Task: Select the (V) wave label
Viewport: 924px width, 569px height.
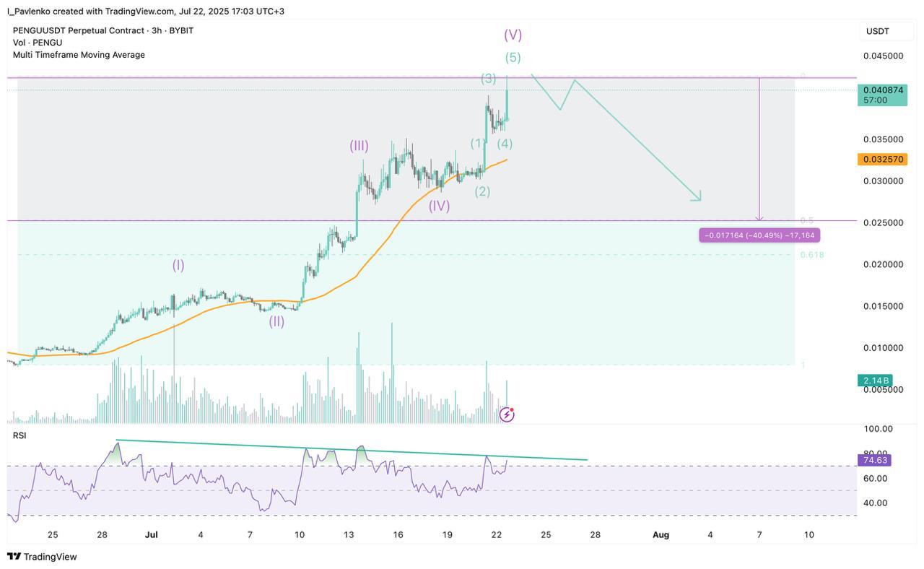Action: (x=513, y=35)
